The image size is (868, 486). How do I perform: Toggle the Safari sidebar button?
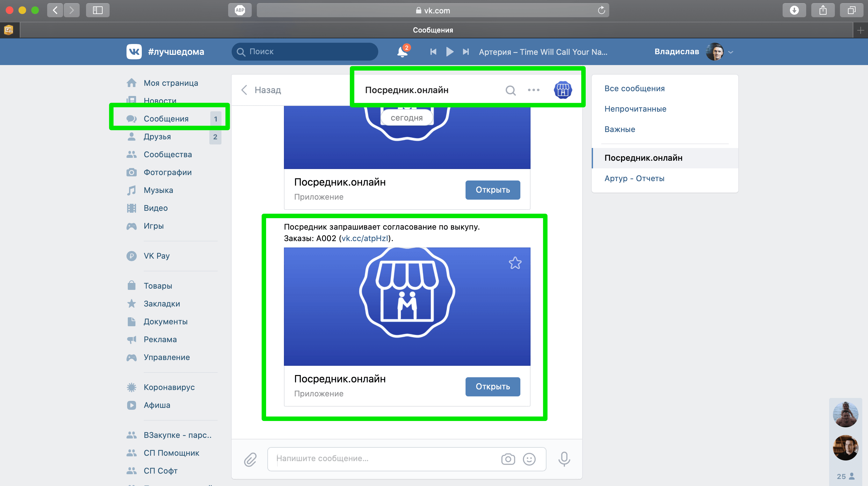coord(98,10)
